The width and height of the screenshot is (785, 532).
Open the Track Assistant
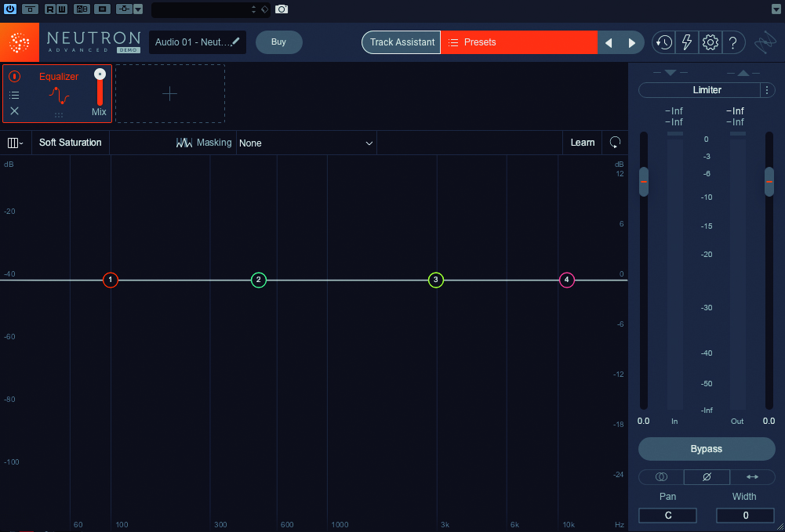(x=402, y=42)
